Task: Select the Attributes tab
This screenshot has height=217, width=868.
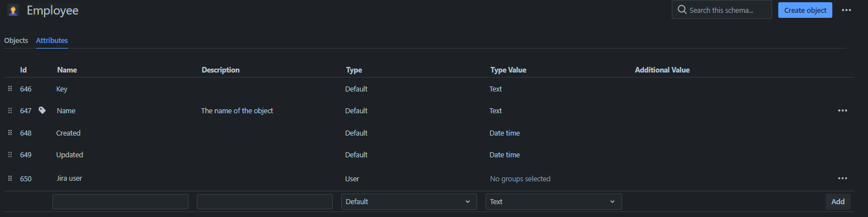Action: coord(52,41)
